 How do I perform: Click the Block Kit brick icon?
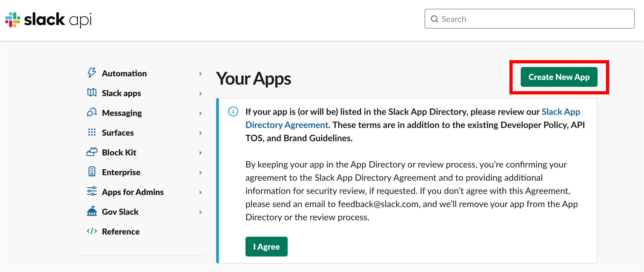[92, 152]
